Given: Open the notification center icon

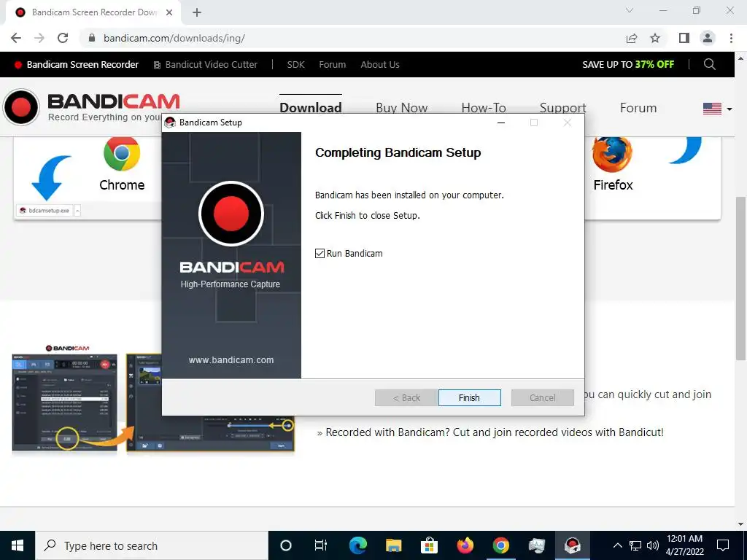Looking at the screenshot, I should tap(723, 545).
